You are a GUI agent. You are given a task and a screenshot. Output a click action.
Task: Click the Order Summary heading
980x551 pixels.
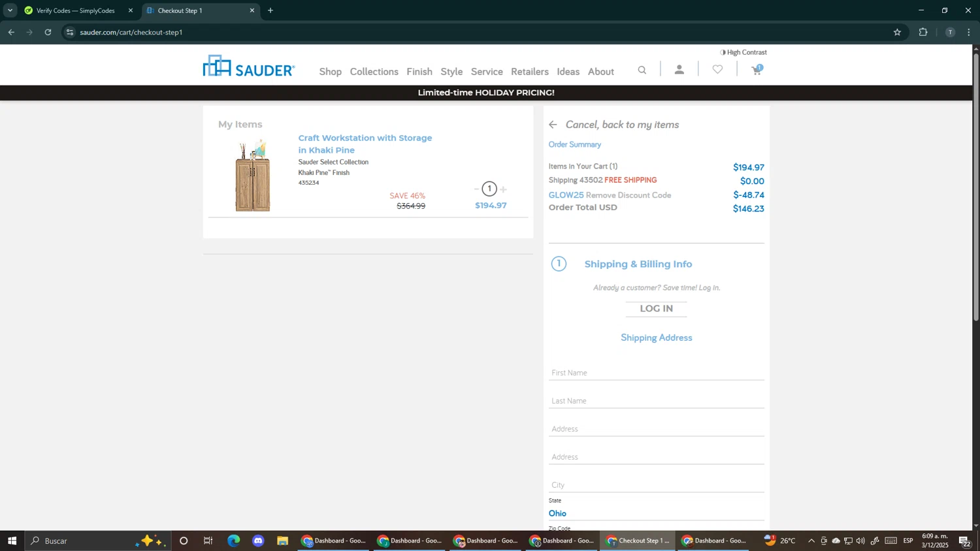[x=575, y=144]
